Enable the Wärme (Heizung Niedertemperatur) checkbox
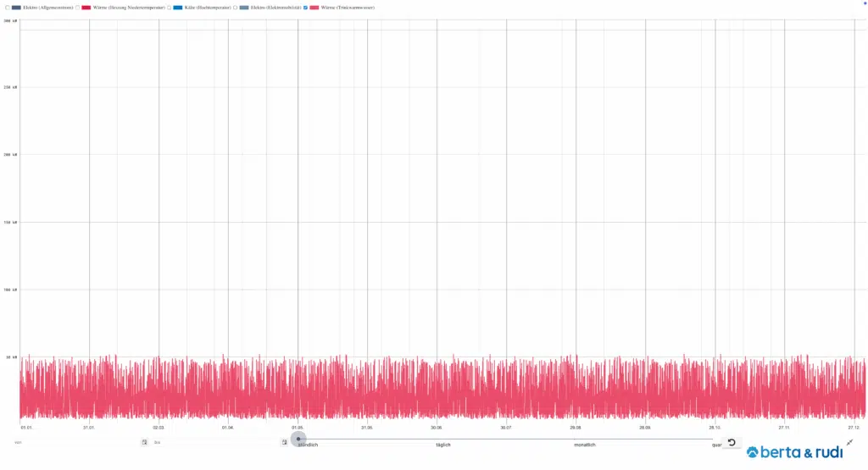 click(x=77, y=7)
